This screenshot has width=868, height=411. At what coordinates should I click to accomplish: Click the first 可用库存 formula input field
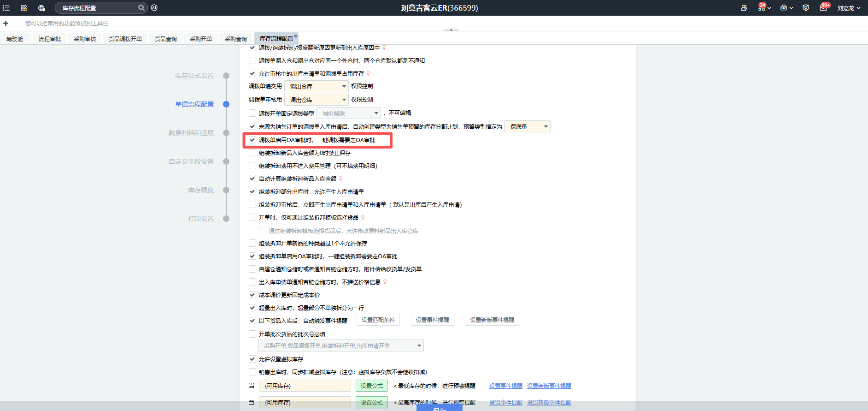[305, 386]
